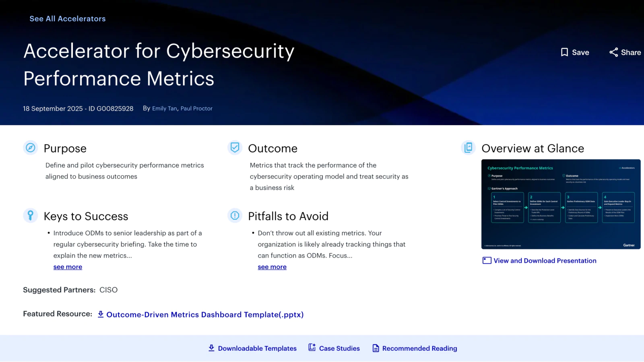Viewport: 644px width, 362px height.
Task: Expand Pitfalls to Avoid via see more
Action: point(272,267)
